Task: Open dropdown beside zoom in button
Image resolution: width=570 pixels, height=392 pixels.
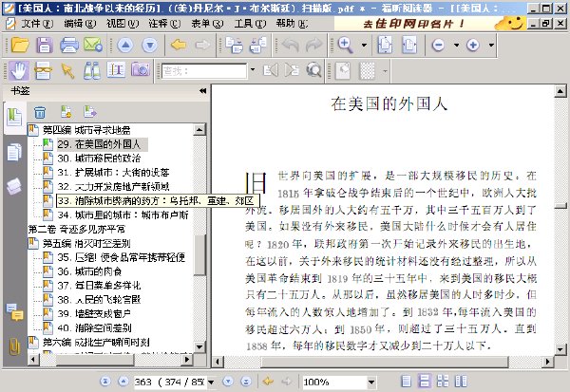Action: [491, 45]
